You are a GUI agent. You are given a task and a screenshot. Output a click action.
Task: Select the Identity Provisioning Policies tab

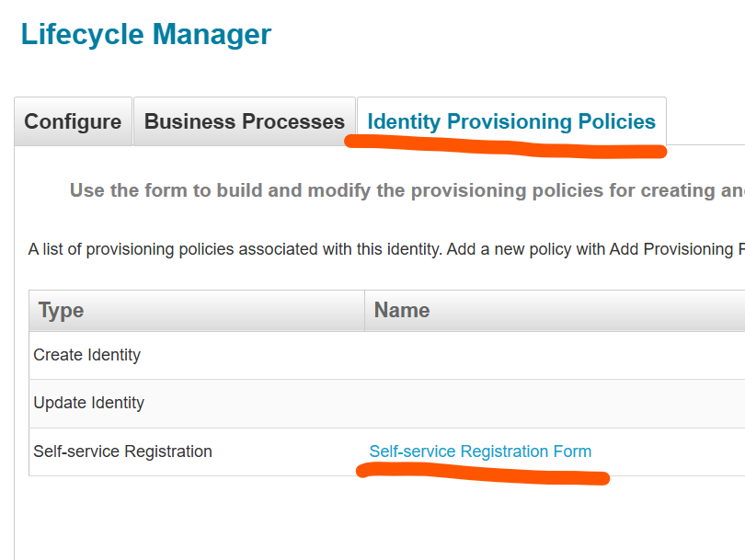click(x=511, y=121)
